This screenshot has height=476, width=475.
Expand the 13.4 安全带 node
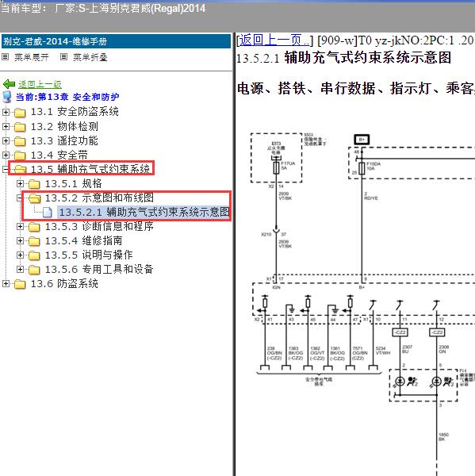pos(6,155)
